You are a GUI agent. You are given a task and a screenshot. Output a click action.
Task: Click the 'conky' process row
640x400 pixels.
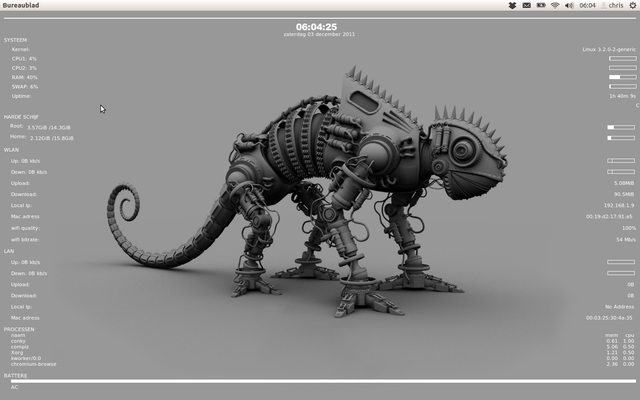(x=18, y=341)
